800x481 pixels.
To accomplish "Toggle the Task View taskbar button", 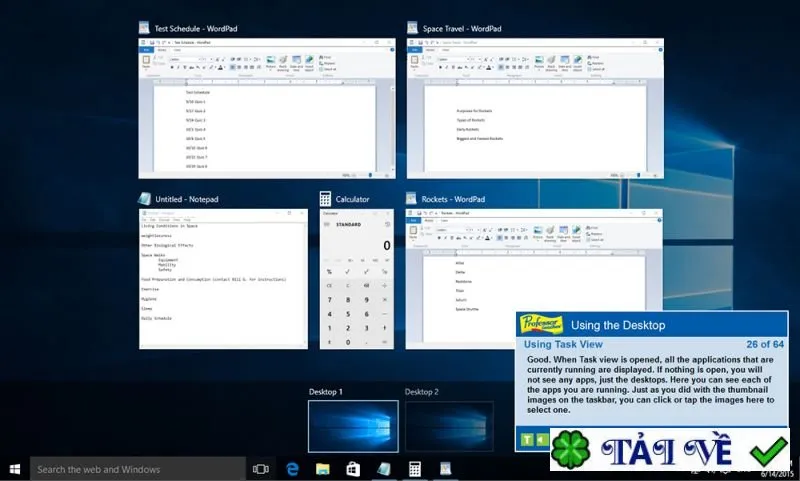I will (261, 469).
